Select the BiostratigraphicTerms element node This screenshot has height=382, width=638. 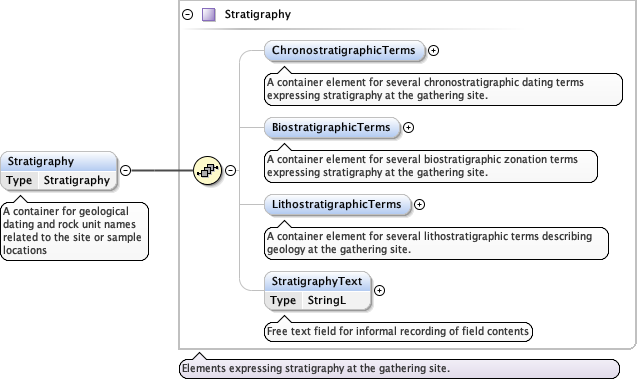[x=332, y=127]
